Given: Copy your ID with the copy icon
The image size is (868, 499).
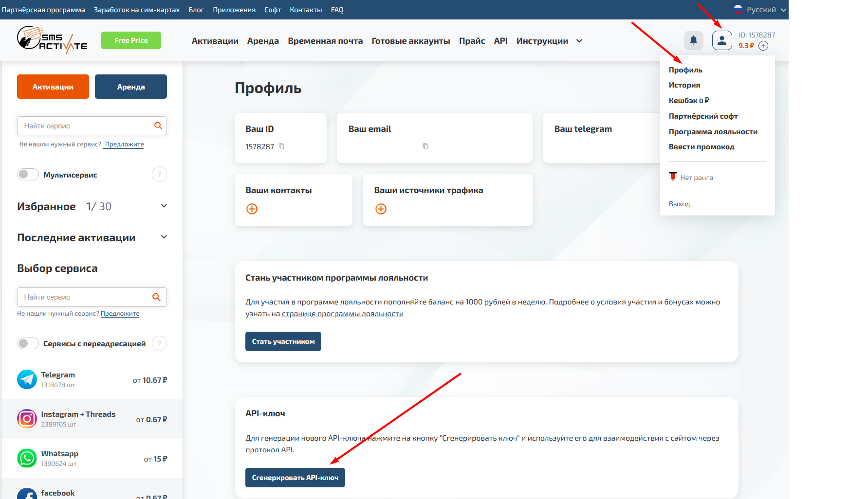Looking at the screenshot, I should coord(281,146).
